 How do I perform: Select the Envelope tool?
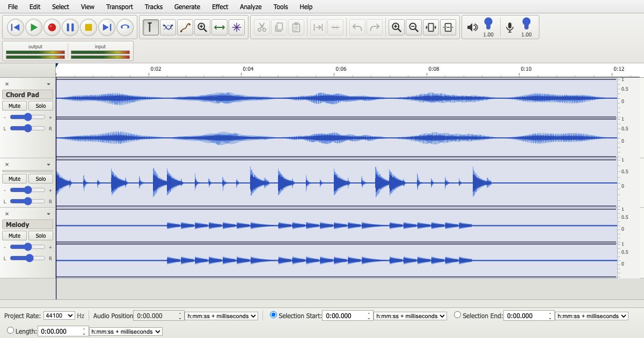pos(168,27)
